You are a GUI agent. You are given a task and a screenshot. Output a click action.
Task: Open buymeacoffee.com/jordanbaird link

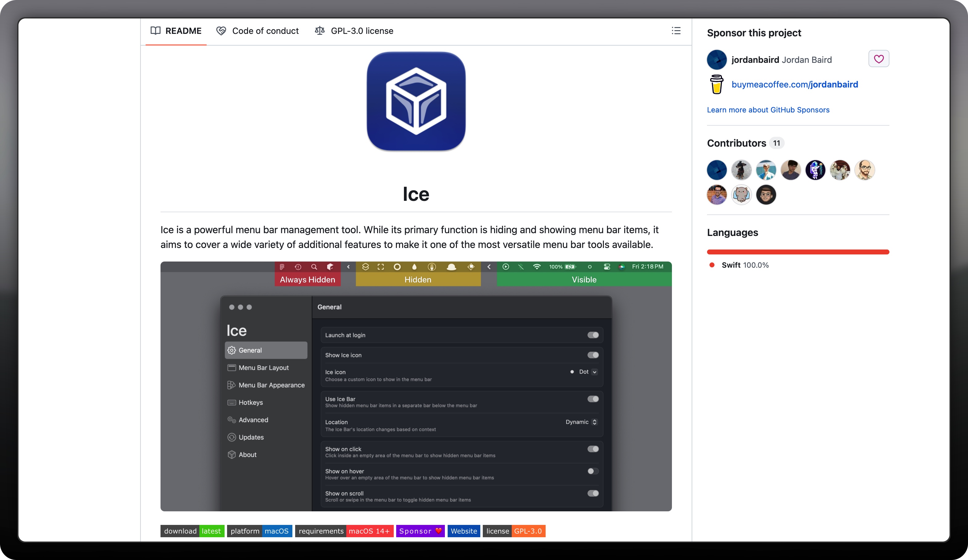point(794,84)
